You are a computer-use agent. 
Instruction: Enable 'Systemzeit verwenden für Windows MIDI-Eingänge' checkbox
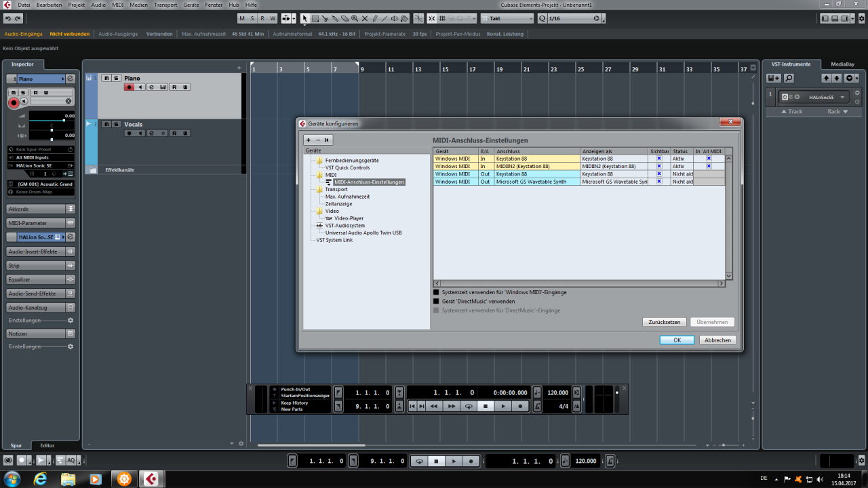click(x=436, y=292)
